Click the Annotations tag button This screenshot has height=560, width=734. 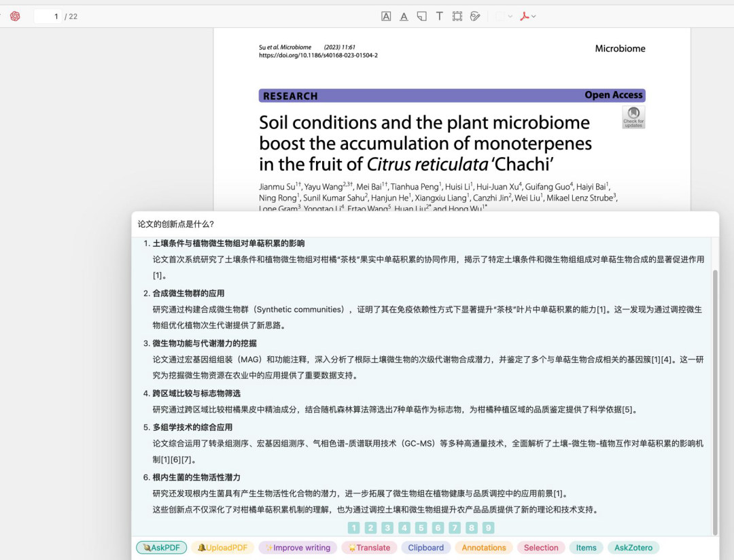click(x=484, y=547)
